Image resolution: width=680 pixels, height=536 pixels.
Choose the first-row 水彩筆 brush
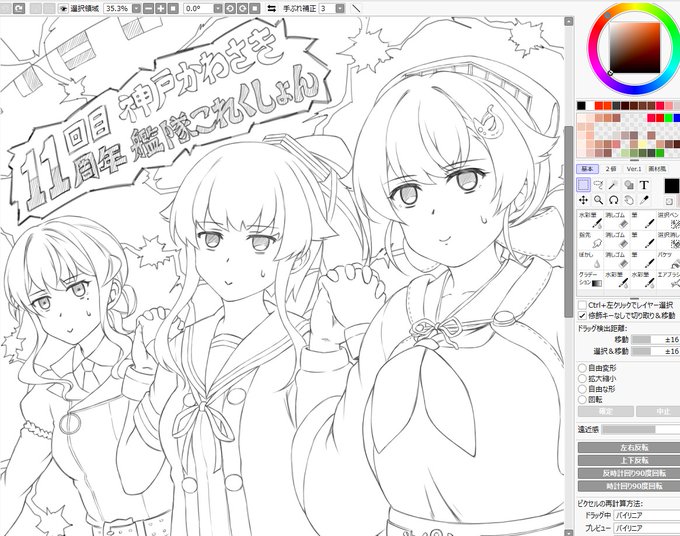point(590,220)
